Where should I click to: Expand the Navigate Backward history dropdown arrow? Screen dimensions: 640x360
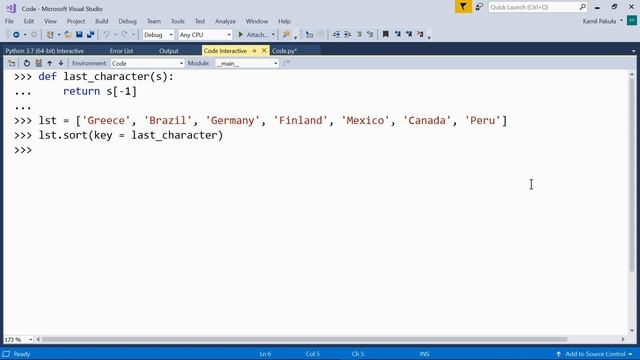click(x=24, y=35)
